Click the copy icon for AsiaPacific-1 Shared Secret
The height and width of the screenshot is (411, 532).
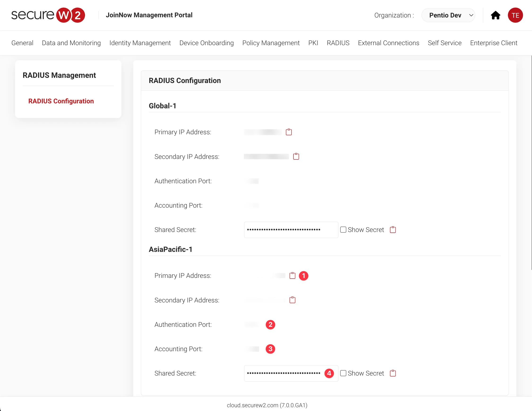tap(392, 373)
